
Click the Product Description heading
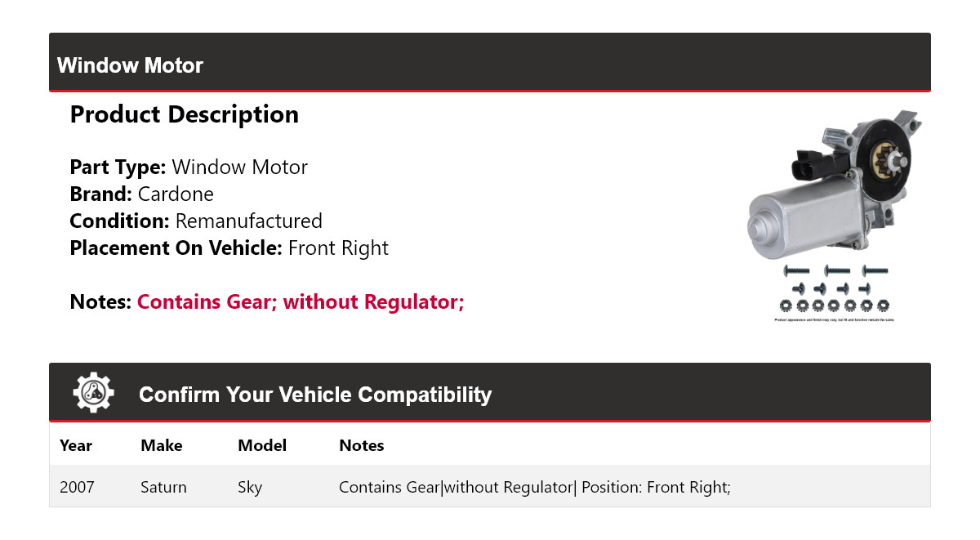(x=184, y=114)
